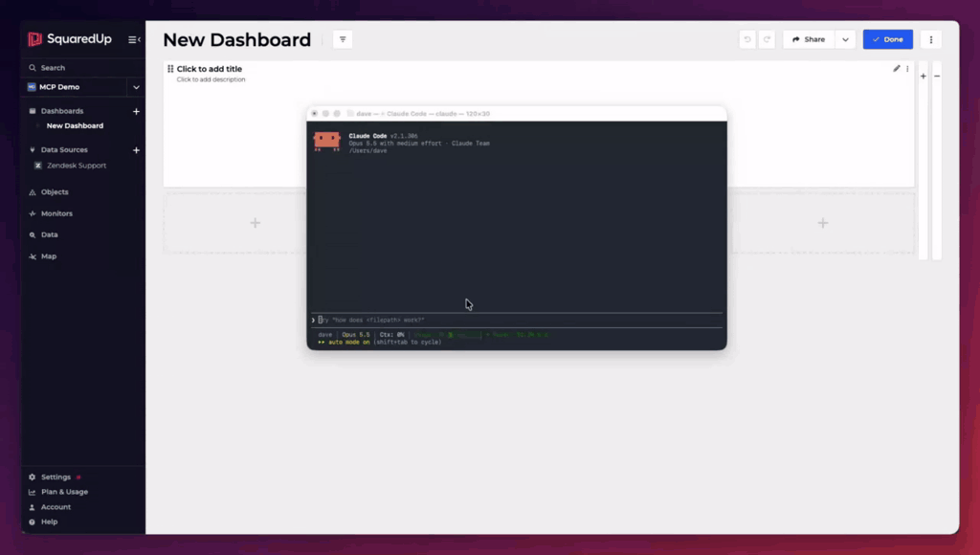This screenshot has height=555, width=980.
Task: Open Help menu
Action: click(x=49, y=522)
